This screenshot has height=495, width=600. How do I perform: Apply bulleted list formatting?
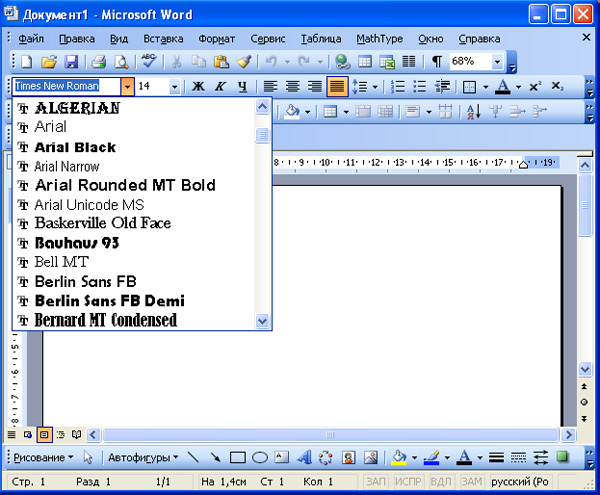(419, 87)
